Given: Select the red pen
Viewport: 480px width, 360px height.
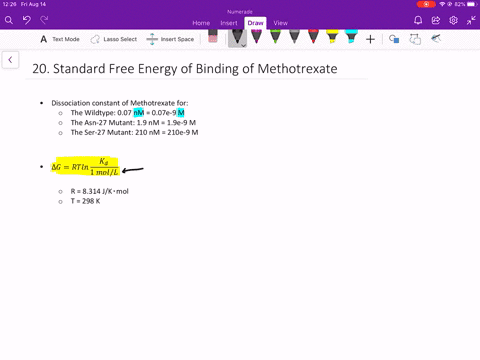Looking at the screenshot, I should [x=313, y=37].
